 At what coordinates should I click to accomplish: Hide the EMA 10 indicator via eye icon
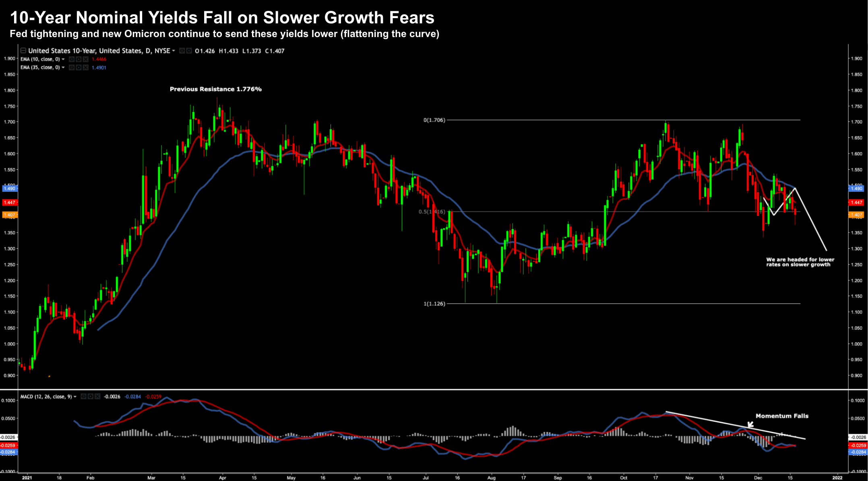tap(72, 59)
